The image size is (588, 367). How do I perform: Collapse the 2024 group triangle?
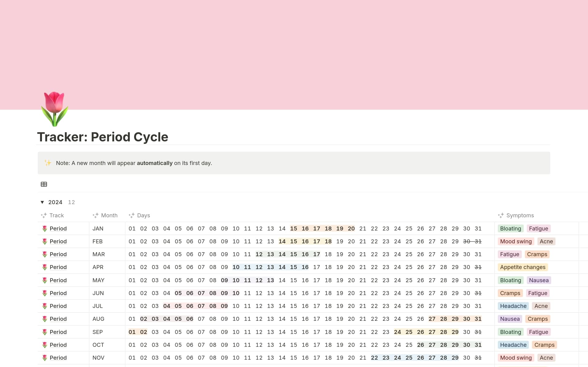42,202
